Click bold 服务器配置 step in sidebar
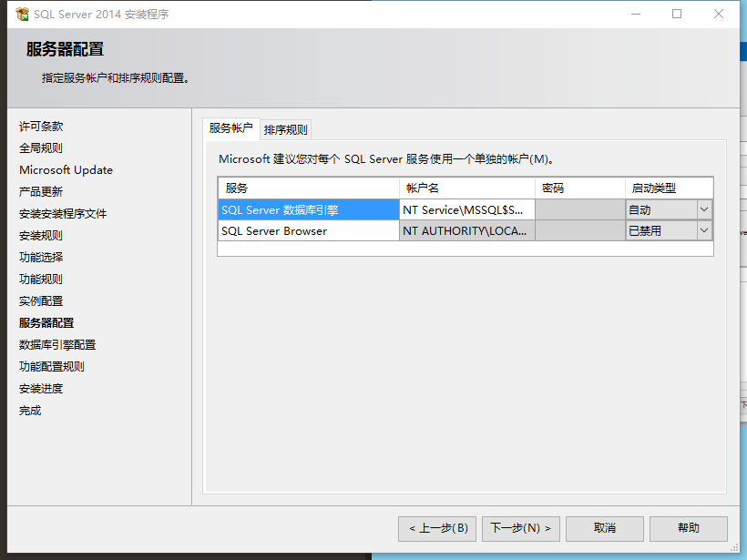Viewport: 747px width, 560px height. pos(46,323)
